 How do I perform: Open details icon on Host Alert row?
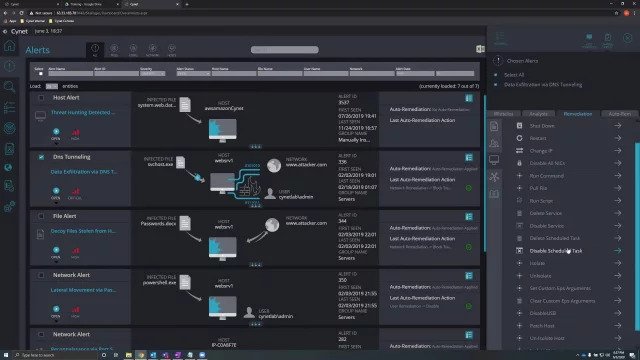point(469,98)
